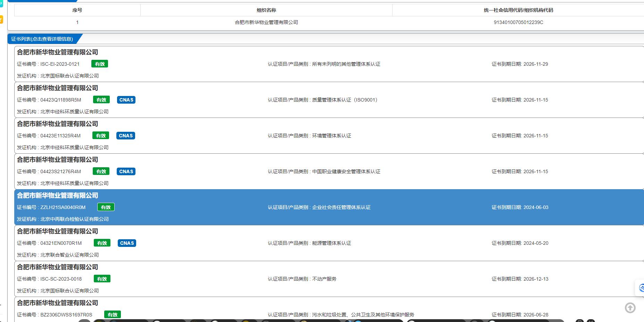Click company name heading in highlighted ZZLH21SA0040R0M row
This screenshot has height=322, width=644.
click(58, 195)
